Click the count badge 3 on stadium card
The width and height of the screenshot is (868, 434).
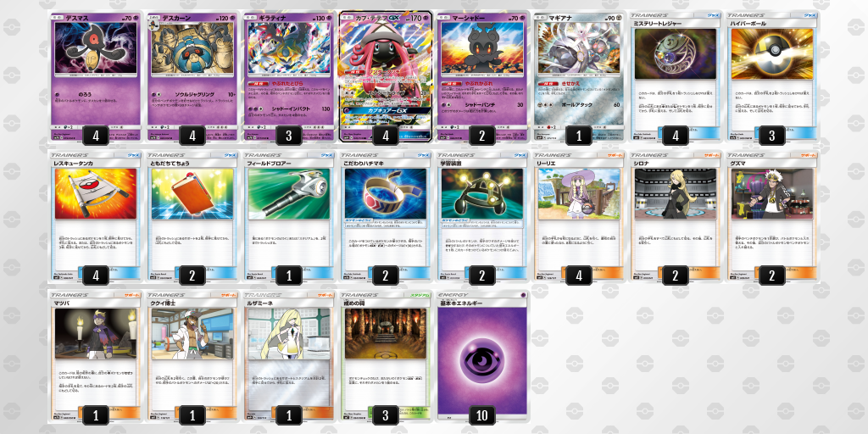386,415
